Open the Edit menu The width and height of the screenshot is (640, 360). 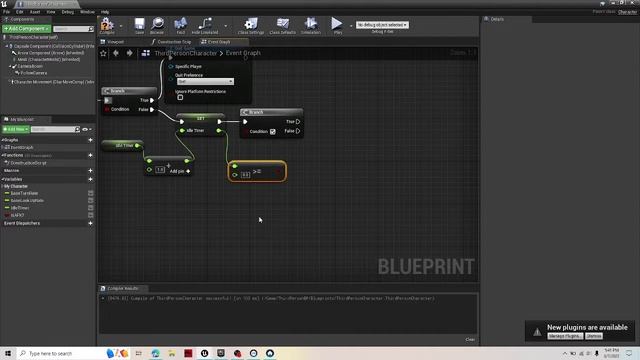point(20,12)
